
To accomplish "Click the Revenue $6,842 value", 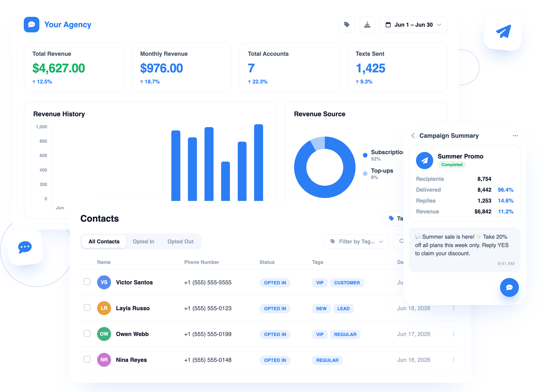I will point(483,211).
